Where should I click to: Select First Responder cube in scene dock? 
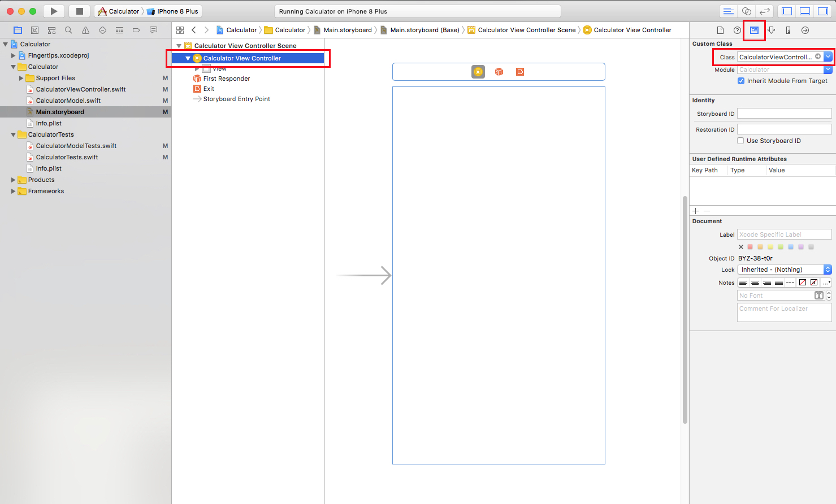tap(499, 72)
